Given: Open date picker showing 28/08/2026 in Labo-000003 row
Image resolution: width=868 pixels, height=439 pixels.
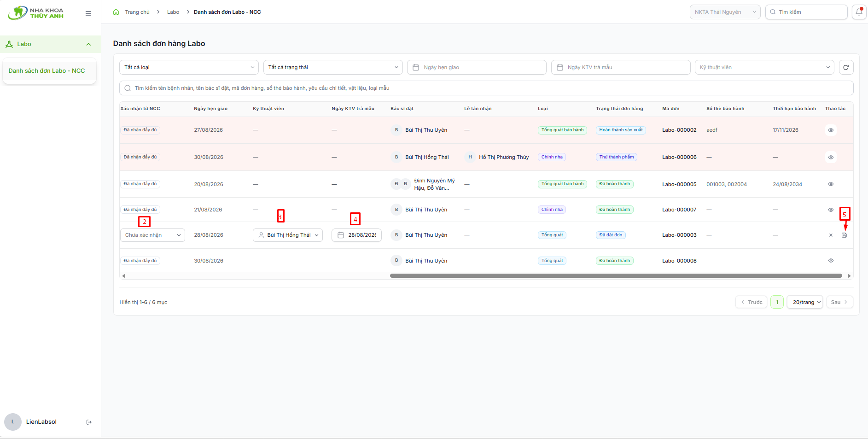Looking at the screenshot, I should (x=356, y=235).
